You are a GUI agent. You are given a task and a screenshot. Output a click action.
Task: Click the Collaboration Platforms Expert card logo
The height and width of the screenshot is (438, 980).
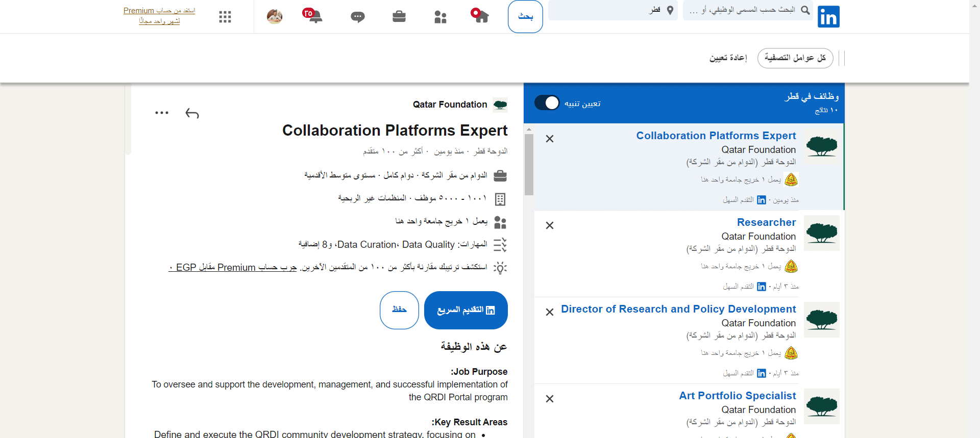(x=822, y=146)
